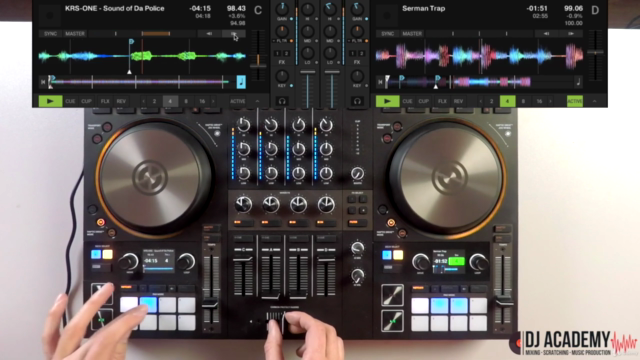Click tempo bend faster on deck D

click(571, 34)
